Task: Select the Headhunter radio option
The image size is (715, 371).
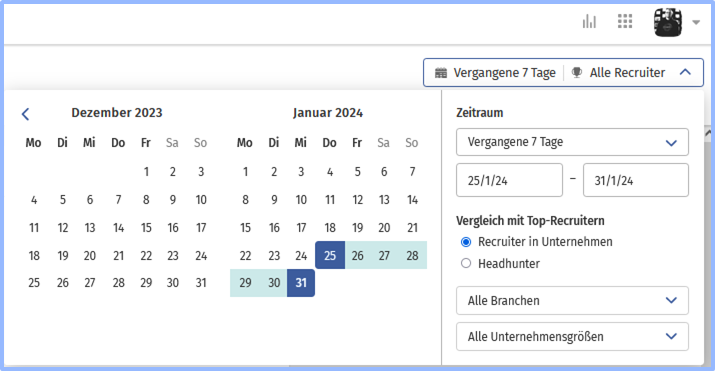Action: 466,263
